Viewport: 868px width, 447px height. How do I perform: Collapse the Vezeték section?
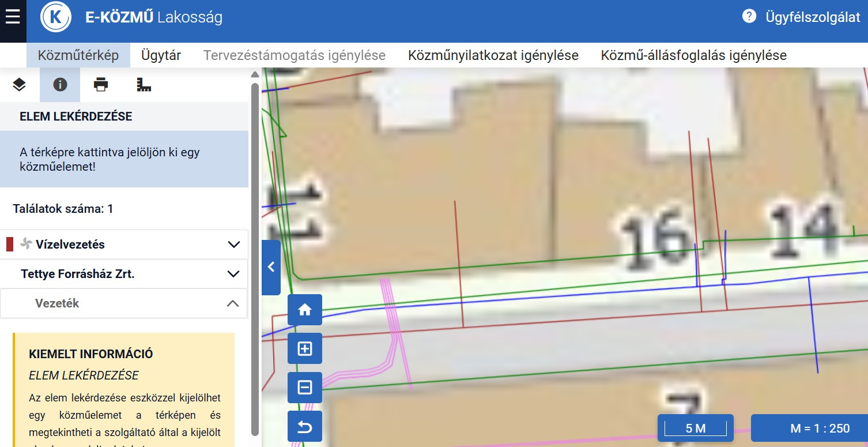(232, 303)
